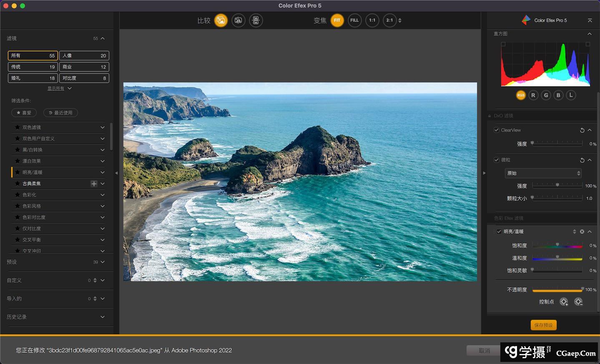
Task: Select the 婚礼 filter category
Action: click(x=33, y=78)
